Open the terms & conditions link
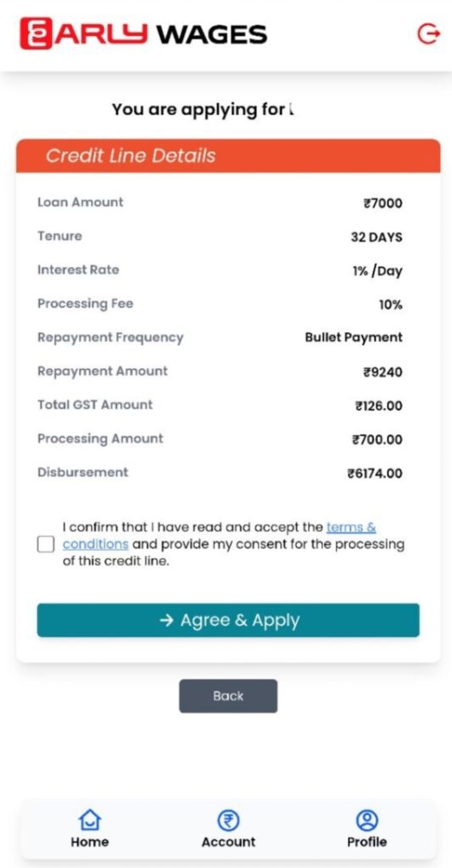Image resolution: width=452 pixels, height=868 pixels. pyautogui.click(x=220, y=536)
